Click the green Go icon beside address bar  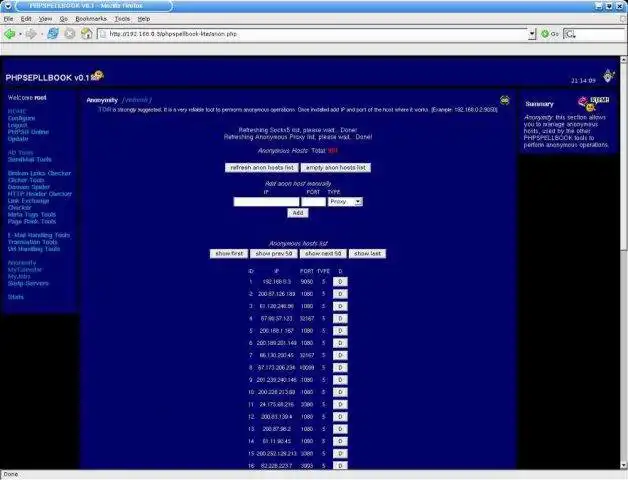pyautogui.click(x=545, y=34)
